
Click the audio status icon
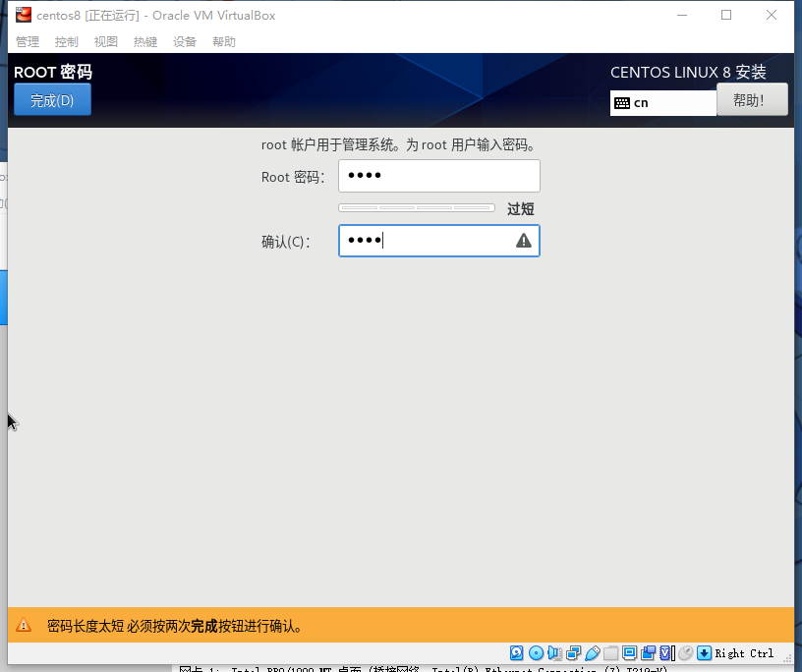pos(554,653)
